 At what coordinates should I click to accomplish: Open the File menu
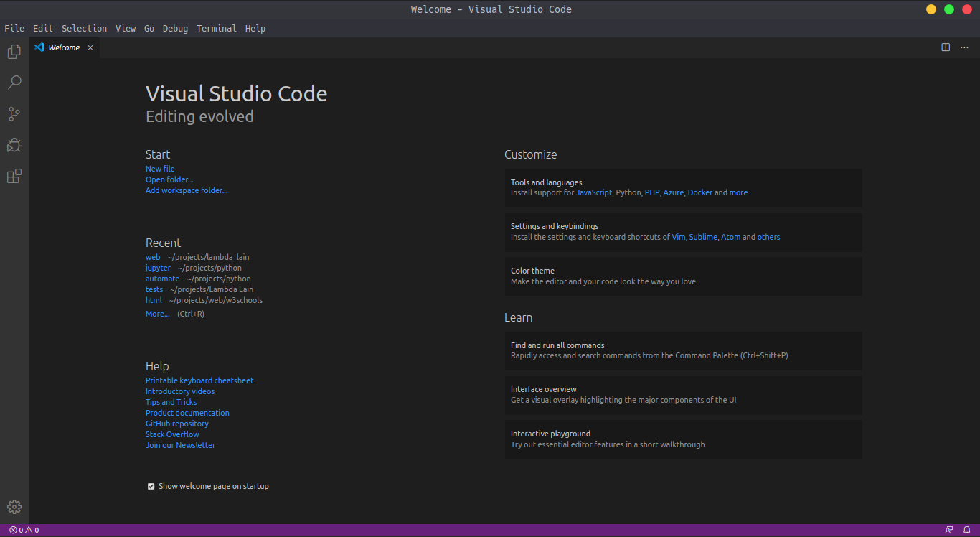[x=14, y=29]
